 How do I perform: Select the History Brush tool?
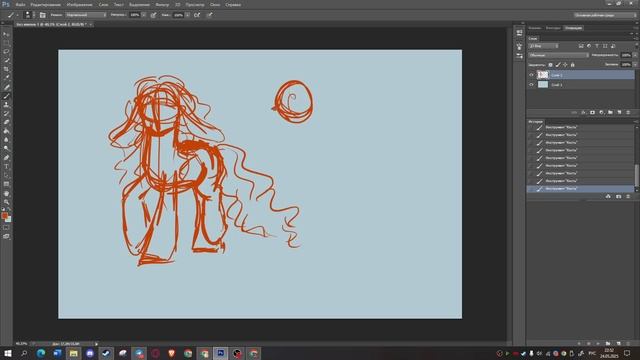click(x=6, y=113)
